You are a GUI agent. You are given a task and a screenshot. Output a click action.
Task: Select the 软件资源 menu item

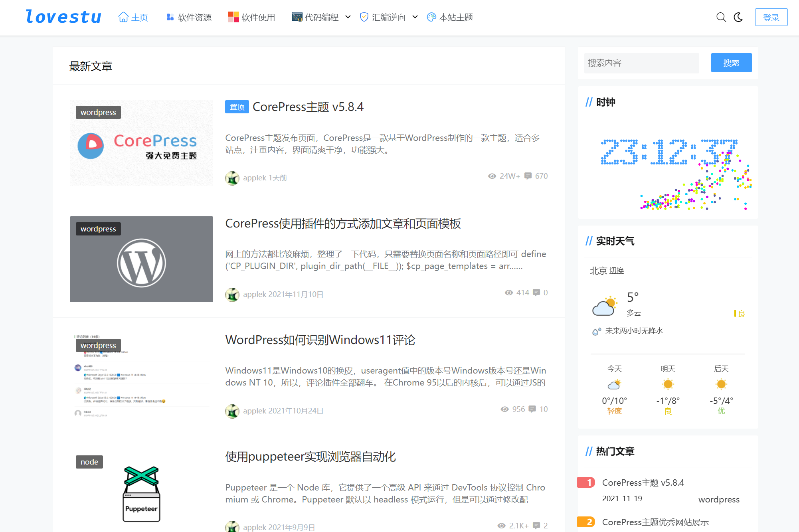(x=194, y=17)
